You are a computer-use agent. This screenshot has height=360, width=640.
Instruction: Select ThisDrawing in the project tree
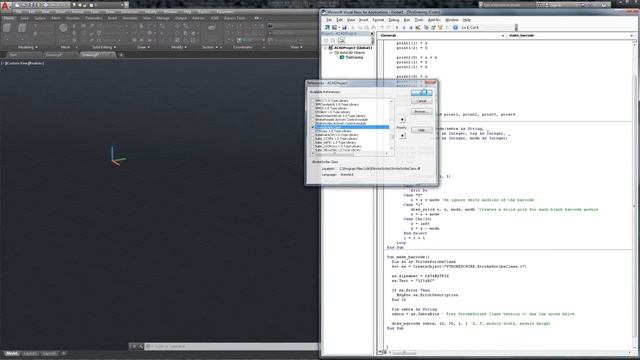coord(353,58)
